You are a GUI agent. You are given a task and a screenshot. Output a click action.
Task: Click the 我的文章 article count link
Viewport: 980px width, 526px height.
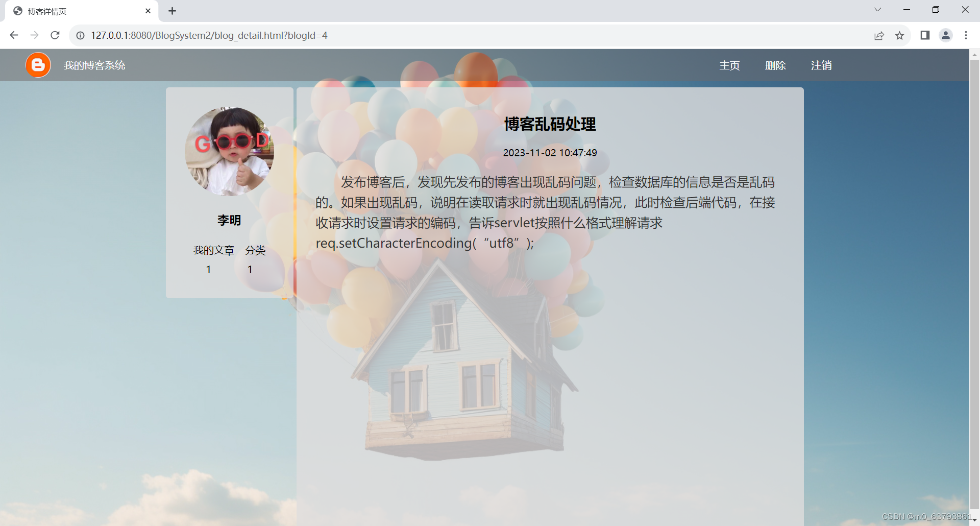click(213, 250)
